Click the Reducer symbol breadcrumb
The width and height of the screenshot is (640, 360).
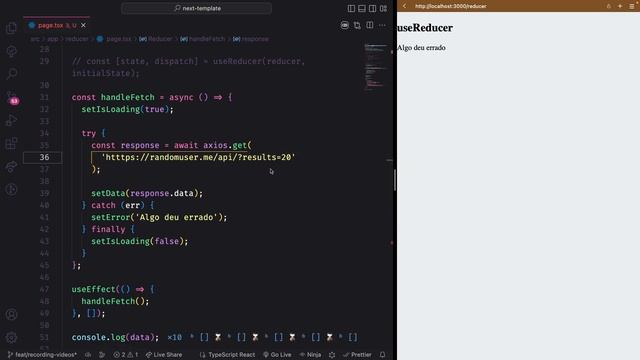pos(156,39)
